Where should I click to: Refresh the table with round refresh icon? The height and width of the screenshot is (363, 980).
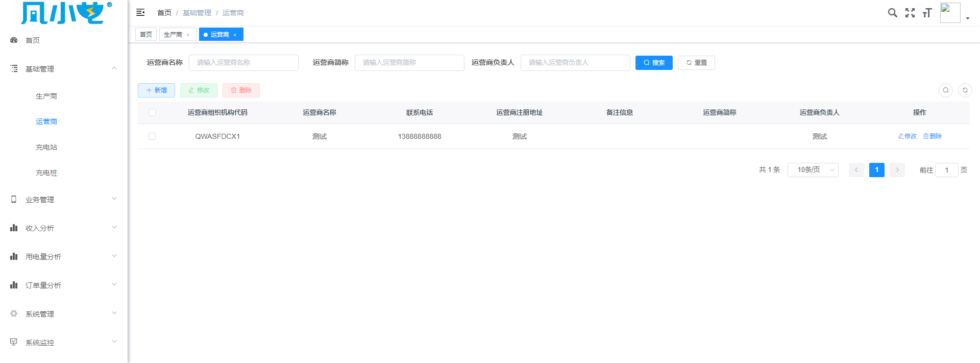pyautogui.click(x=965, y=90)
